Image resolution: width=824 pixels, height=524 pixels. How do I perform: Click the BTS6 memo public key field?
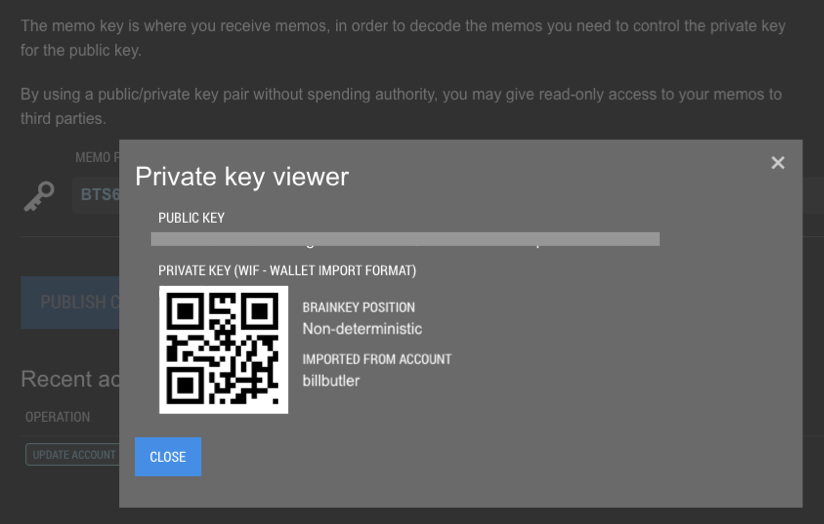click(96, 195)
